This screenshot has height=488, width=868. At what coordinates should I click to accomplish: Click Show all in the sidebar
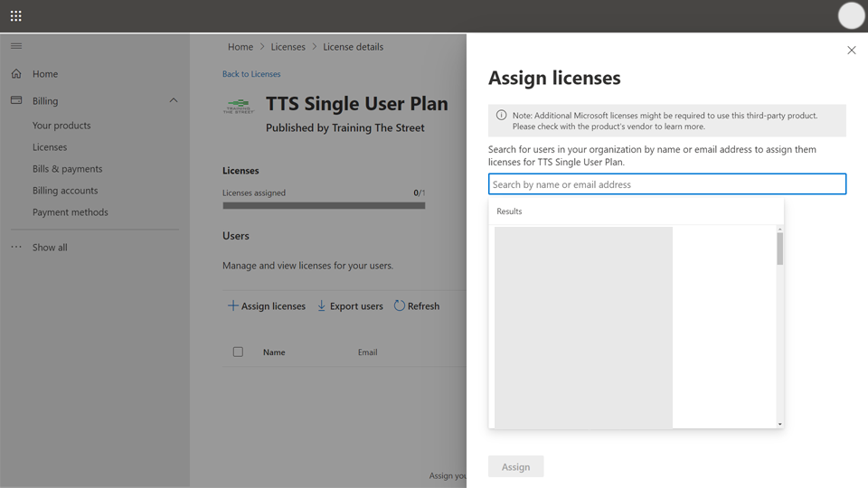click(50, 248)
